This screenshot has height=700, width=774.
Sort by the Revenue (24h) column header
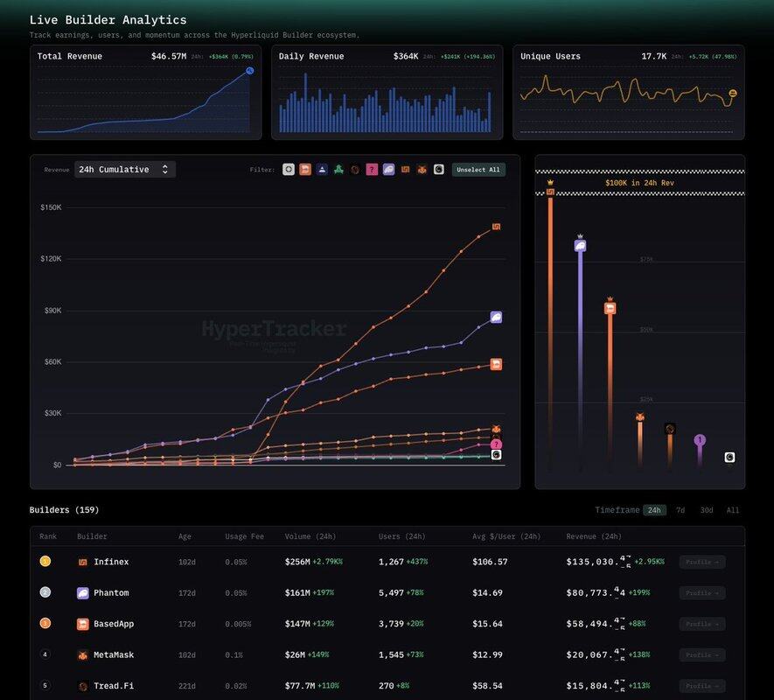pyautogui.click(x=594, y=536)
